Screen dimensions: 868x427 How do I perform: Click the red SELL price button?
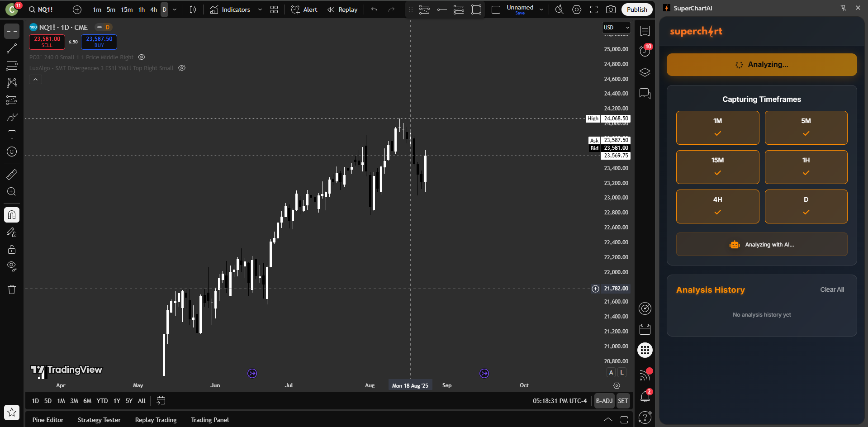click(x=47, y=42)
